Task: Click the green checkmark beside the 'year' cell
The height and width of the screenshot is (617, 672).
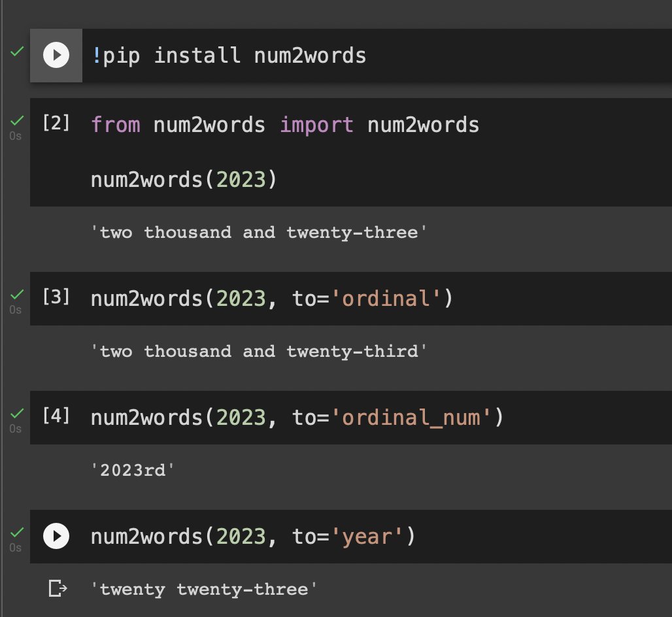Action: 17,532
